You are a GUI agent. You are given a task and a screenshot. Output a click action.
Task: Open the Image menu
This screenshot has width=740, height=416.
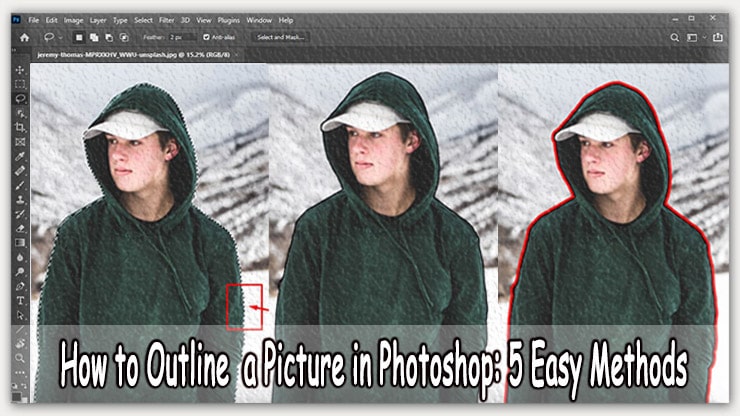coord(73,20)
